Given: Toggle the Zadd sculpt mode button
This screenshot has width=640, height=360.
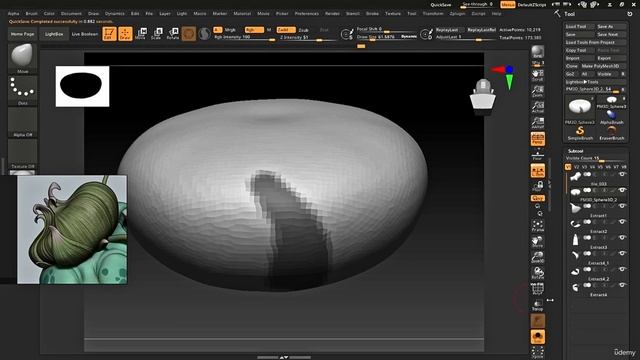Looking at the screenshot, I should (x=285, y=30).
